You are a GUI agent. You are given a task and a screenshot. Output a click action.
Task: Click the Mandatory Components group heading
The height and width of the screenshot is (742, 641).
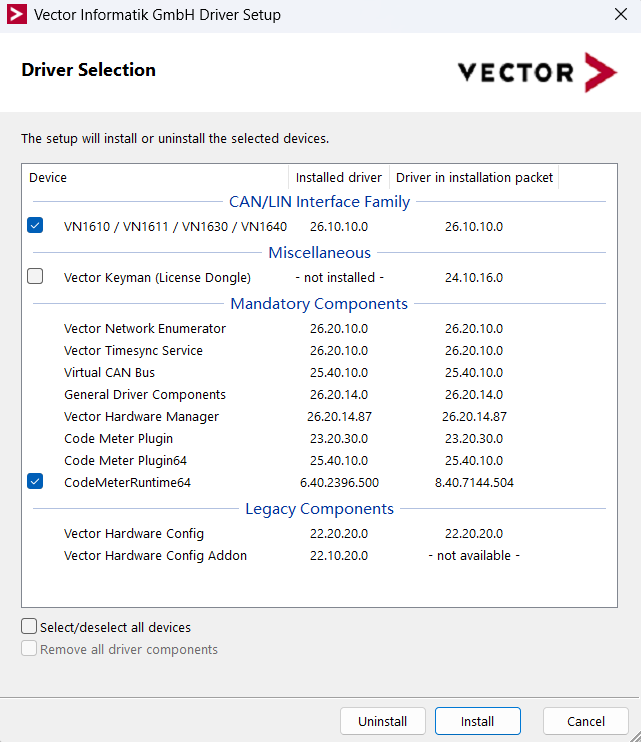(319, 304)
